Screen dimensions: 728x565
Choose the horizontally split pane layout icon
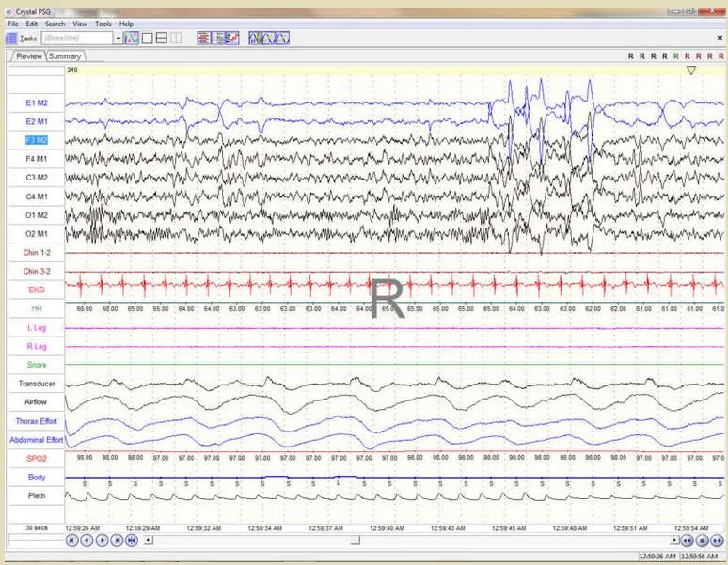coord(161,38)
